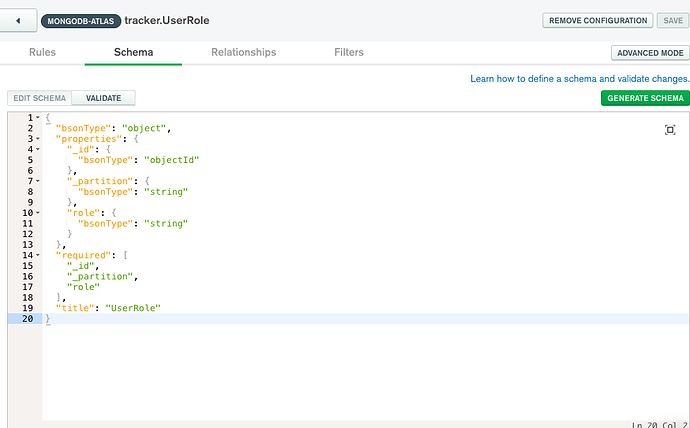
Task: Select the Validate mode toggle
Action: coord(103,98)
